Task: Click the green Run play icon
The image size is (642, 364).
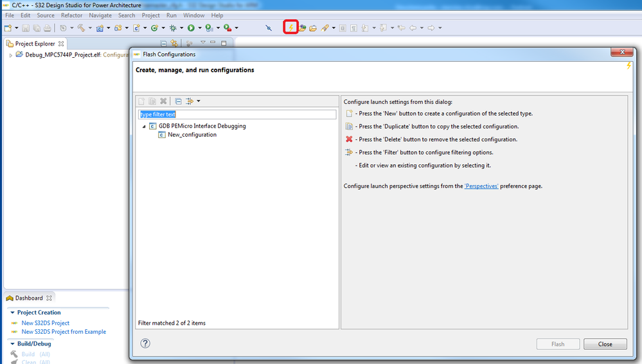Action: [x=192, y=28]
